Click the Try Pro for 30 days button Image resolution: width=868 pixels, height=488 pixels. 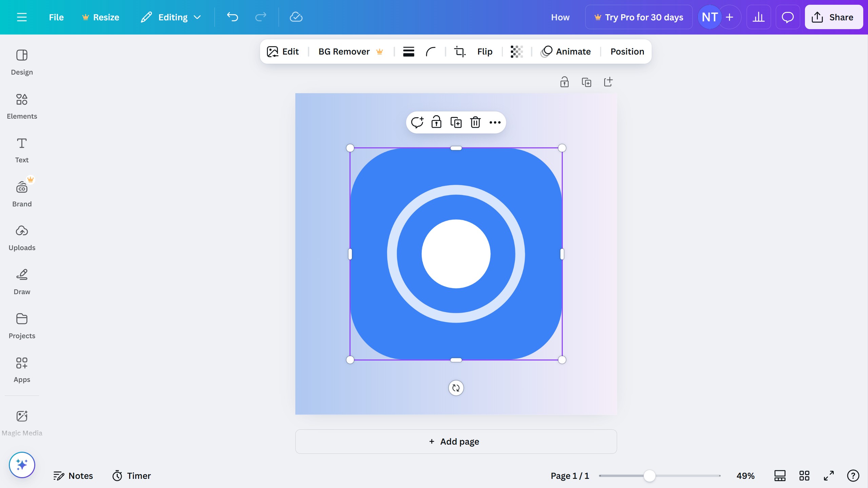click(639, 17)
